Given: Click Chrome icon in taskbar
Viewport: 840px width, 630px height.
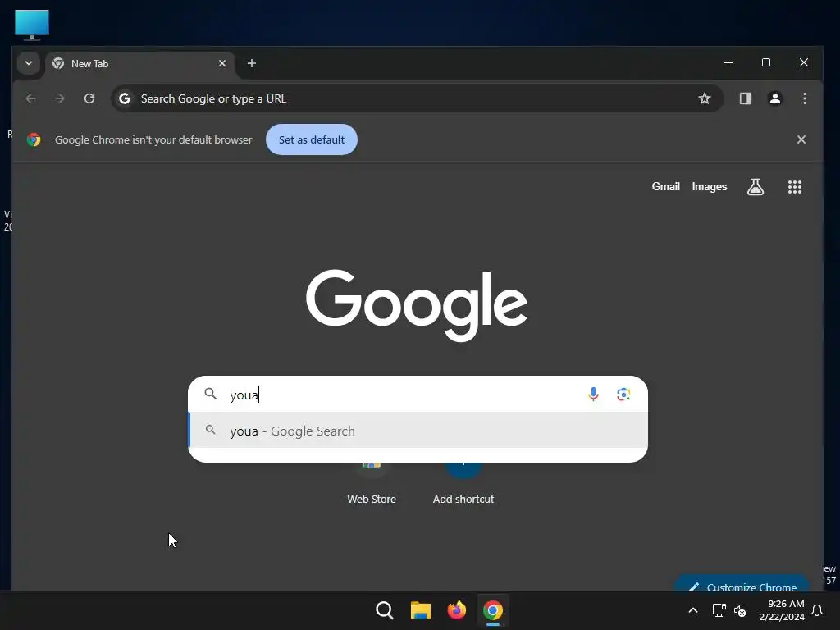Looking at the screenshot, I should pyautogui.click(x=493, y=610).
